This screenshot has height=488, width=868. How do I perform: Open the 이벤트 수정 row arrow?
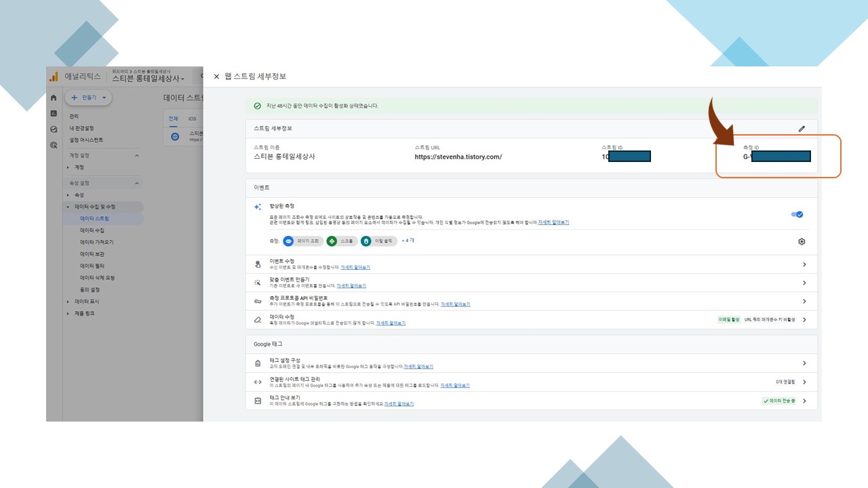[804, 264]
